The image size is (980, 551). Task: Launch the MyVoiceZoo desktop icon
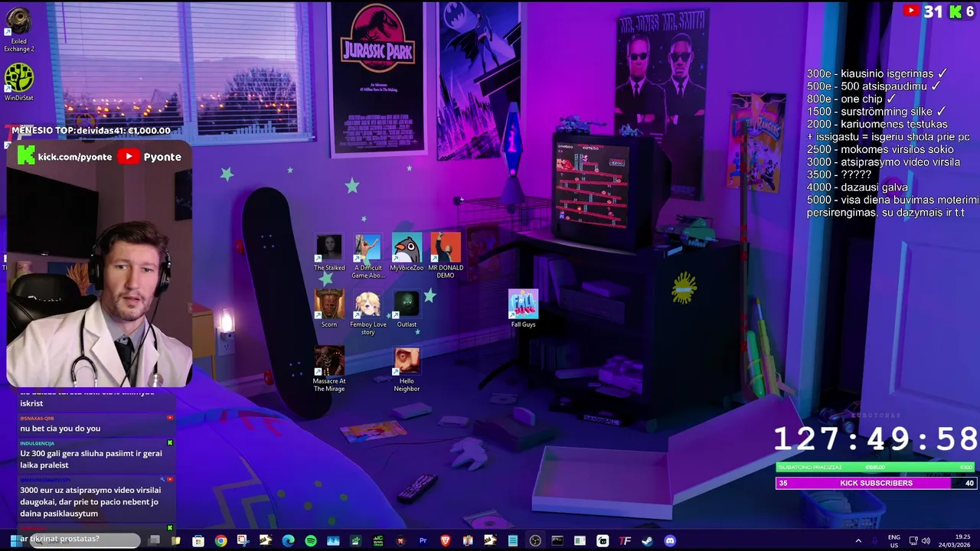407,253
